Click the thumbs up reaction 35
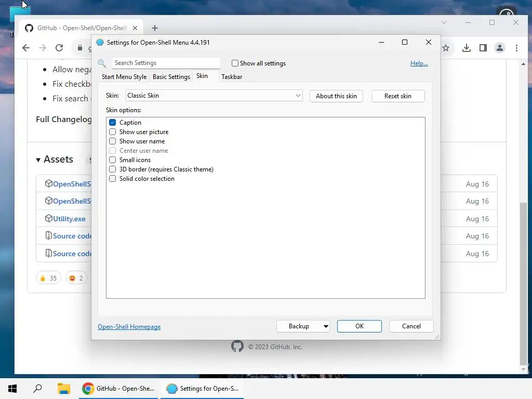532x399 pixels. click(x=48, y=278)
